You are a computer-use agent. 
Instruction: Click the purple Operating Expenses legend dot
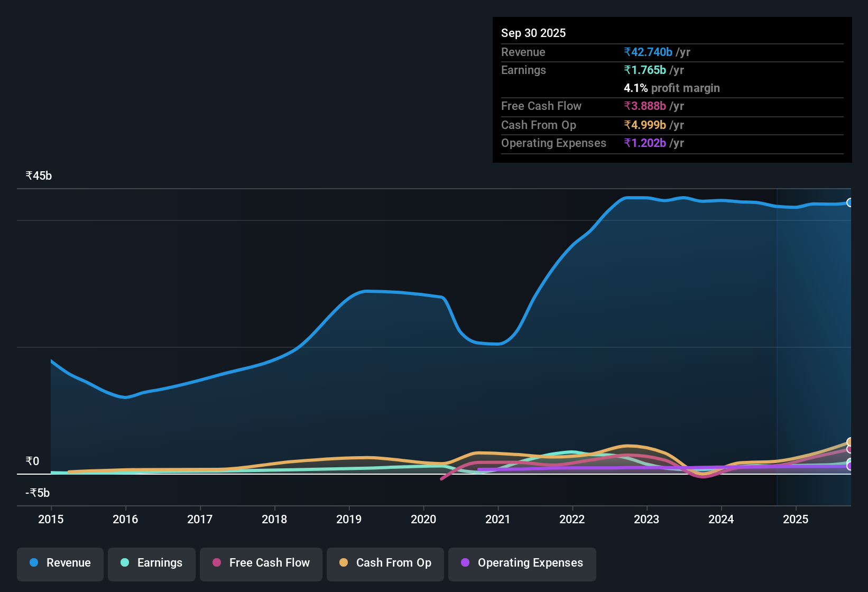[465, 563]
